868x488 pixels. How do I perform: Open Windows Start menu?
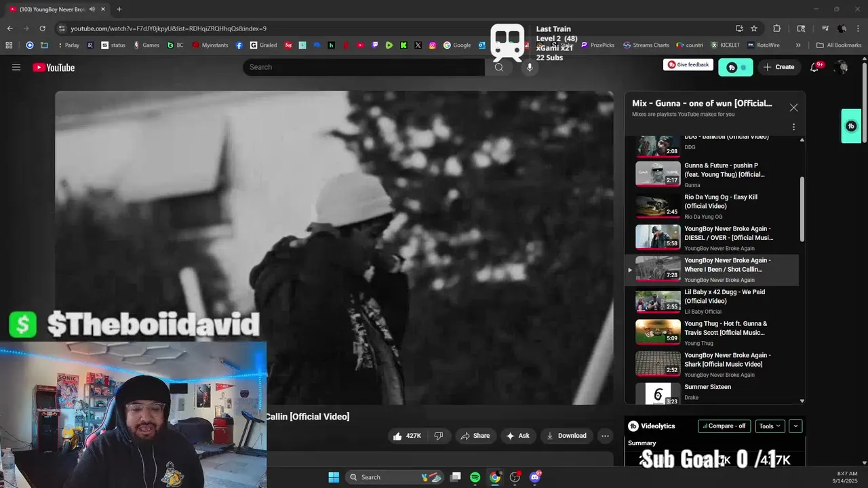point(334,477)
